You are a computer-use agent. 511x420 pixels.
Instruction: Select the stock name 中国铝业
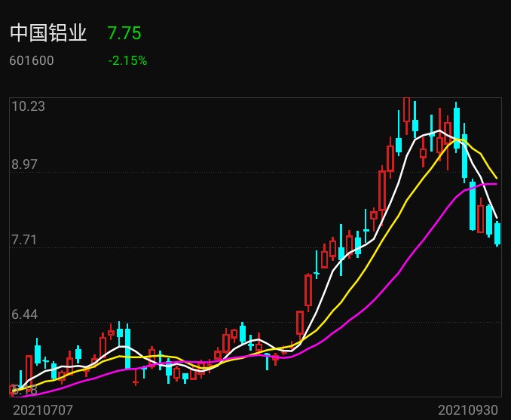48,33
